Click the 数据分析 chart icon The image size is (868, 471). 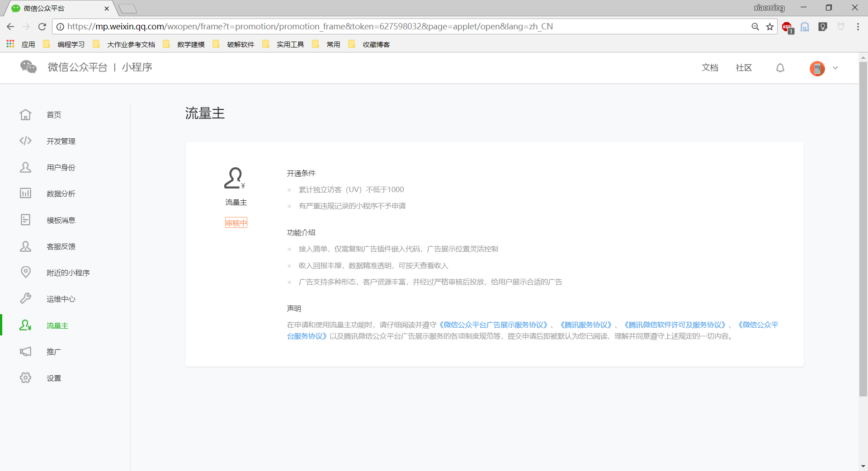(25, 193)
